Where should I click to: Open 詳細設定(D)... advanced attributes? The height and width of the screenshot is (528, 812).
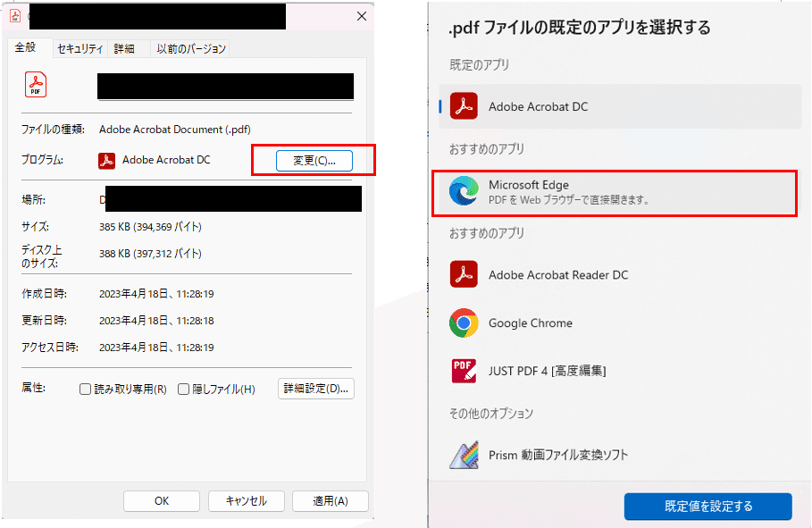click(316, 389)
